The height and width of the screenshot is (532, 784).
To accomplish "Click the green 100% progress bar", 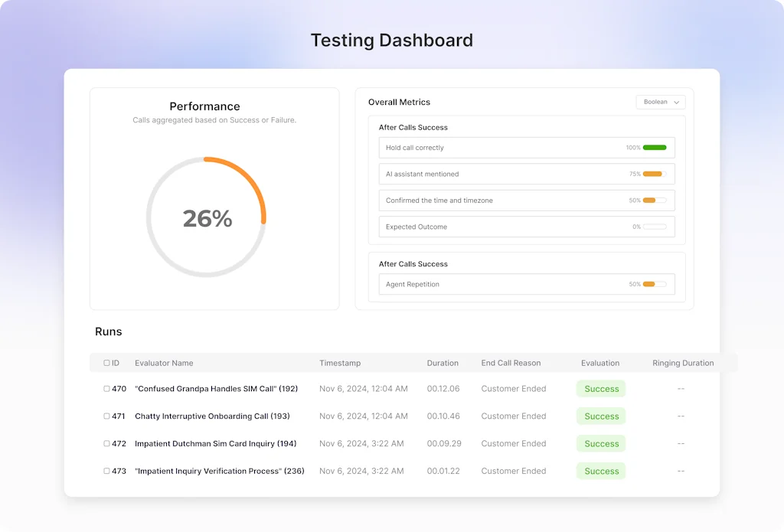I will click(x=655, y=148).
